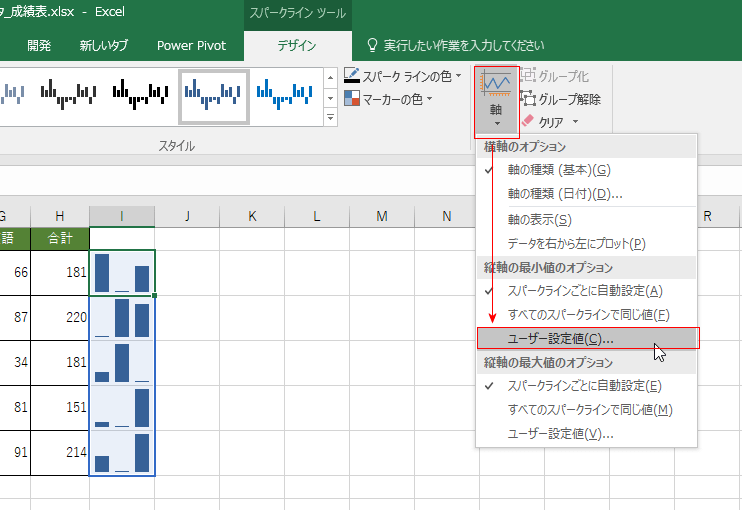Open the Power Pivot tab
This screenshot has height=510, width=742.
(x=191, y=45)
